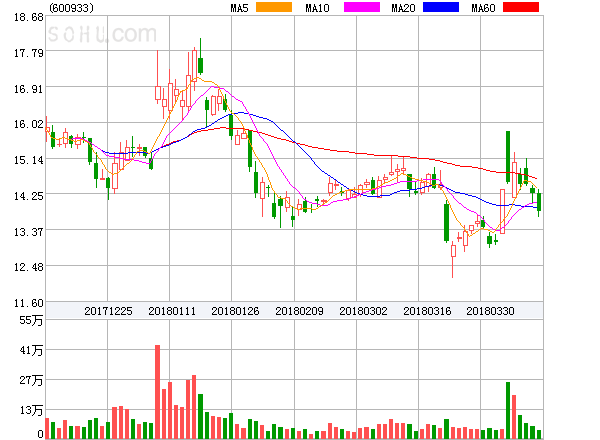
Task: Click the 13万 volume axis label
Action: [31, 411]
